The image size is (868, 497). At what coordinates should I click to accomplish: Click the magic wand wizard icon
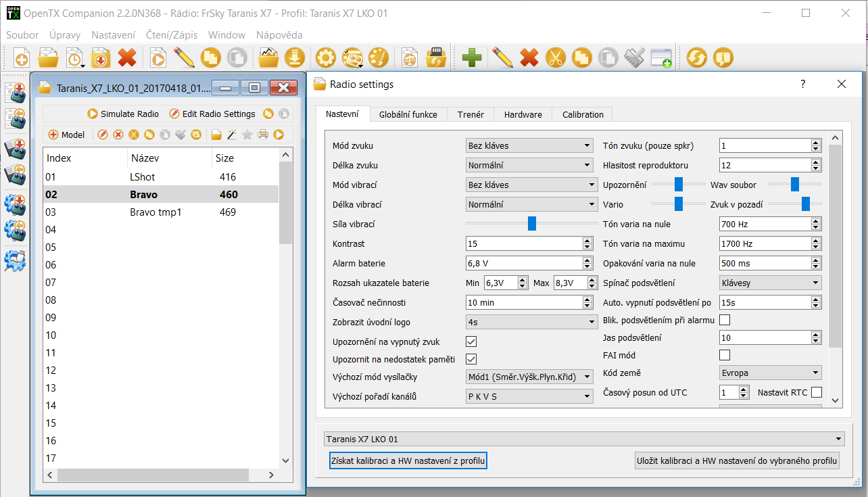232,135
